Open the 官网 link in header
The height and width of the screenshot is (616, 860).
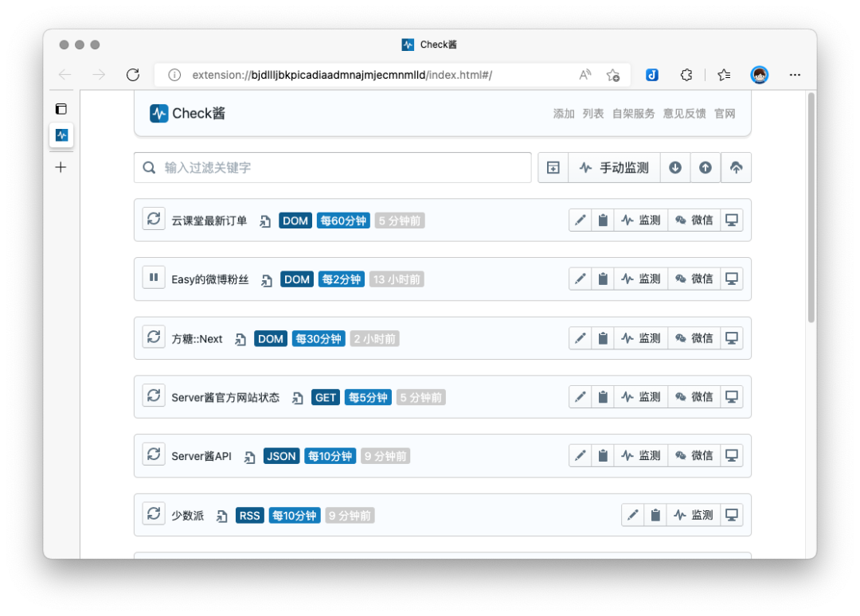coord(725,114)
